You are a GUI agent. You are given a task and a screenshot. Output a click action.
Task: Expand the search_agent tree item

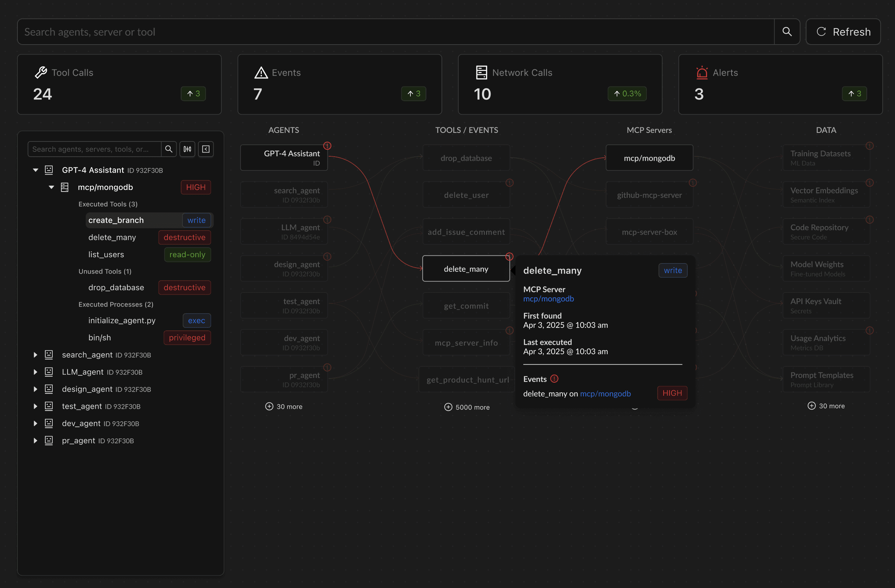tap(35, 355)
